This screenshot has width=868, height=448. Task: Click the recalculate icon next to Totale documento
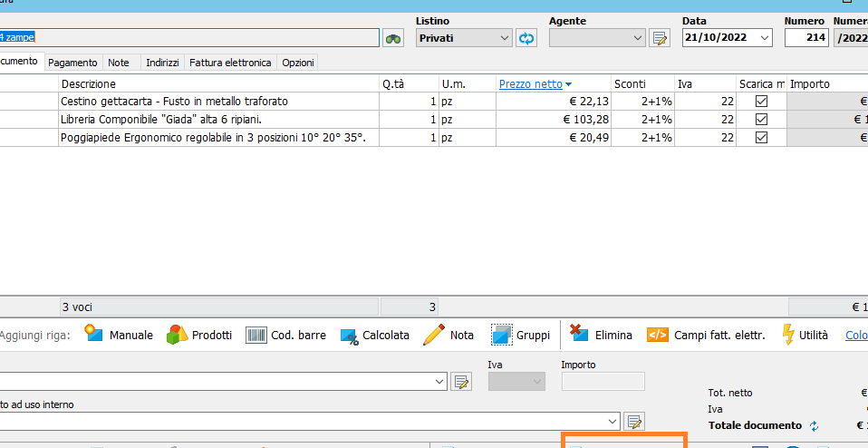[x=814, y=426]
